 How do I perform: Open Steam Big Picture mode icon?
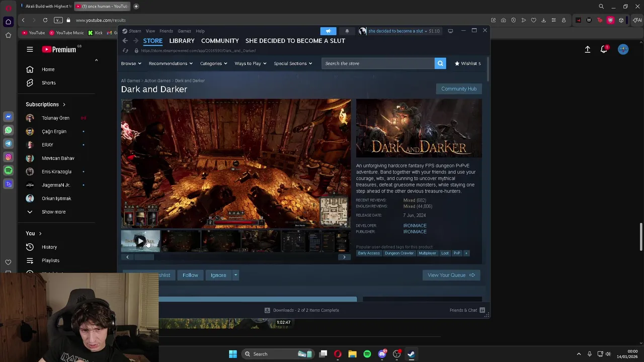pos(450,31)
